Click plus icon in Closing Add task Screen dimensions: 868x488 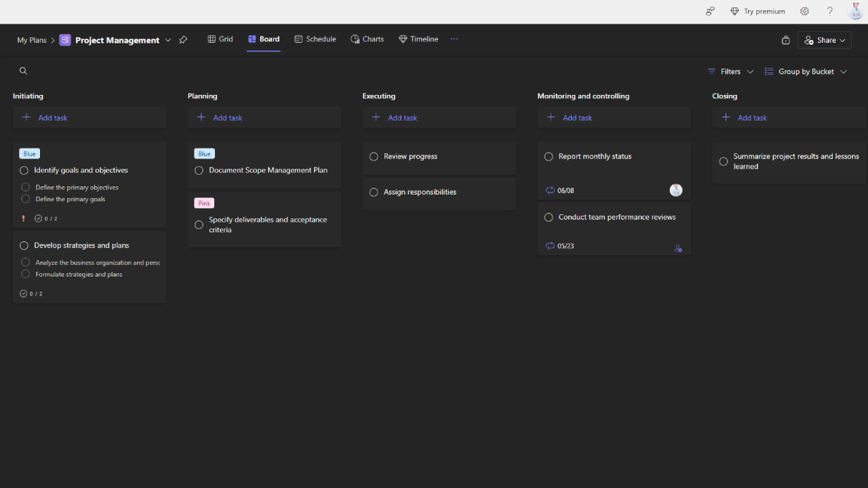point(726,117)
